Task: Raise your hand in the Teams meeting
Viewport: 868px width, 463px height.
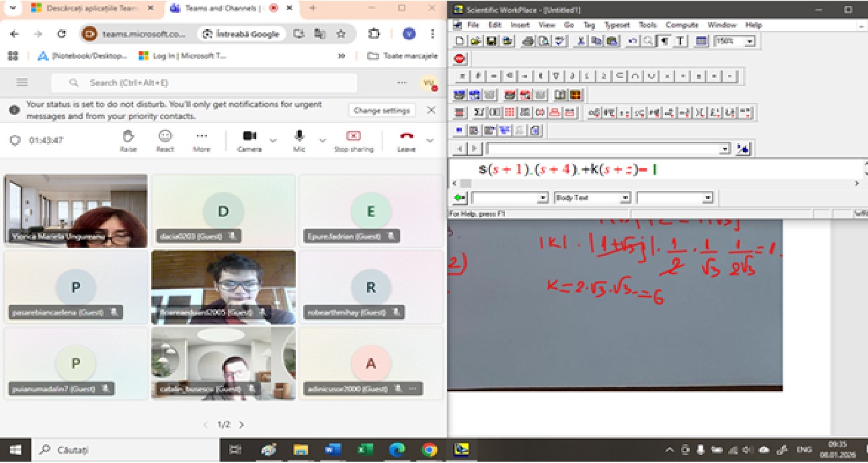Action: pyautogui.click(x=128, y=140)
